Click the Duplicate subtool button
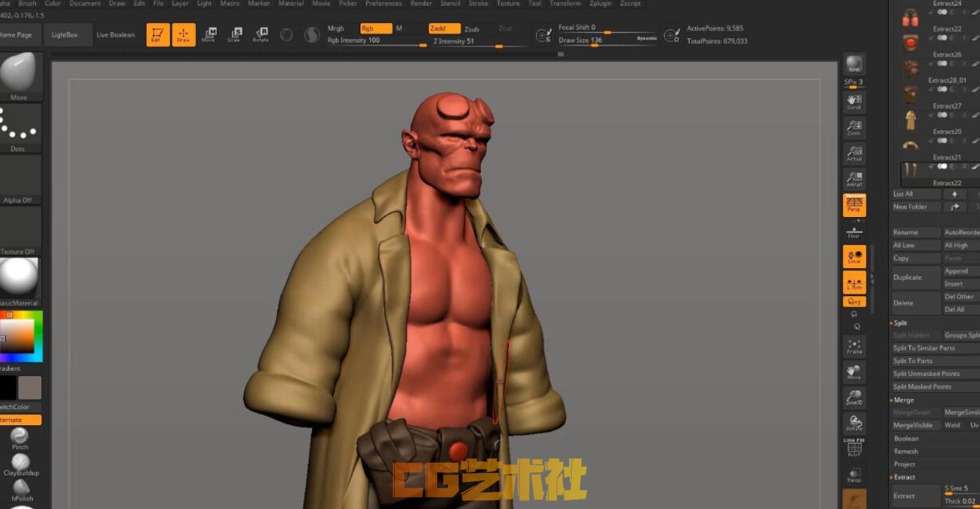980x509 pixels. coord(916,278)
